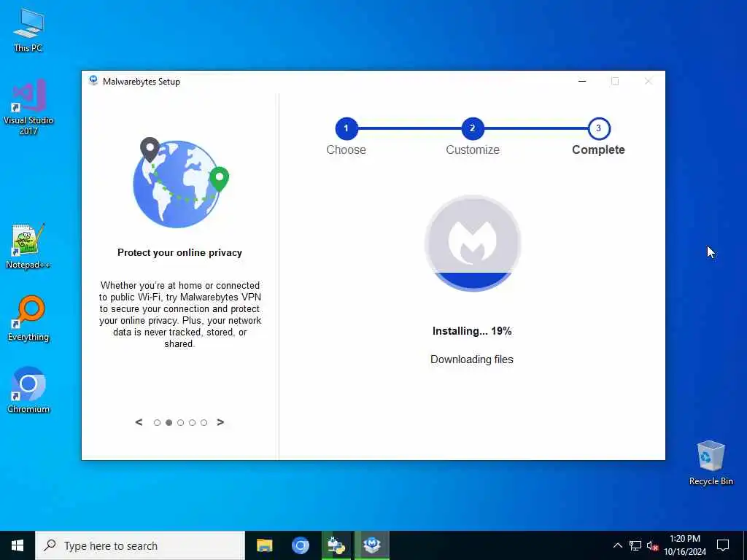747x560 pixels.
Task: Click step 3 Complete circle
Action: coord(598,128)
